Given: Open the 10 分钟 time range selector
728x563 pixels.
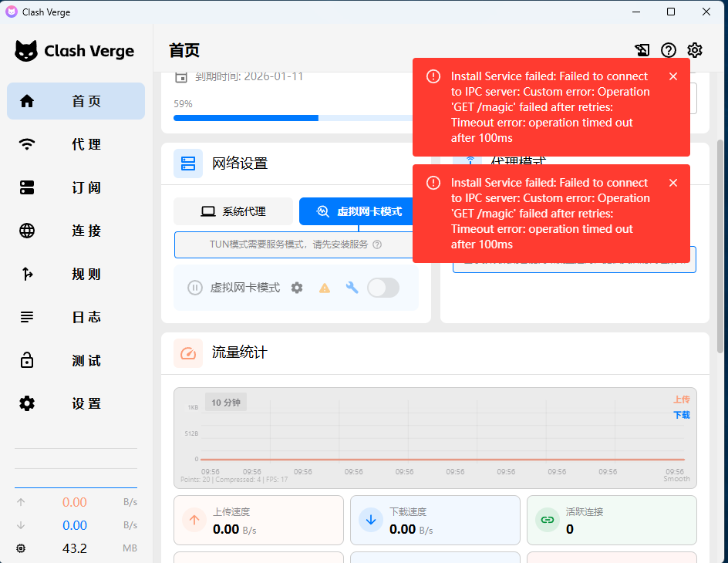Looking at the screenshot, I should point(226,402).
